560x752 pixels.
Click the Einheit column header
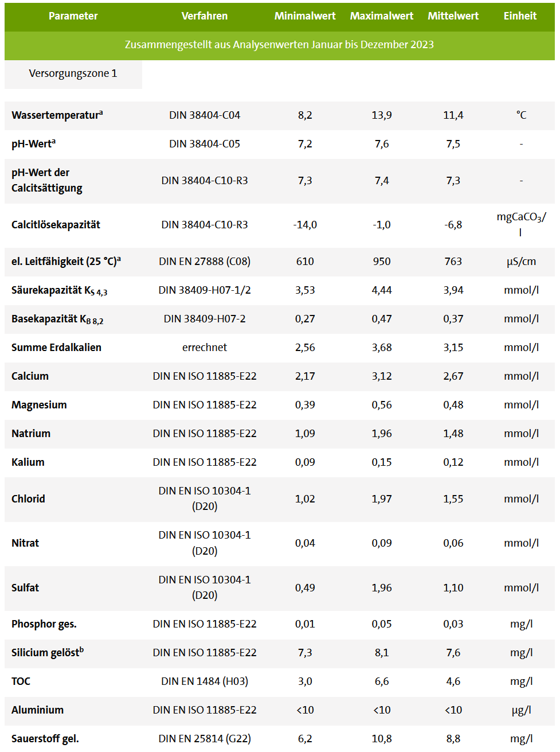pyautogui.click(x=520, y=16)
